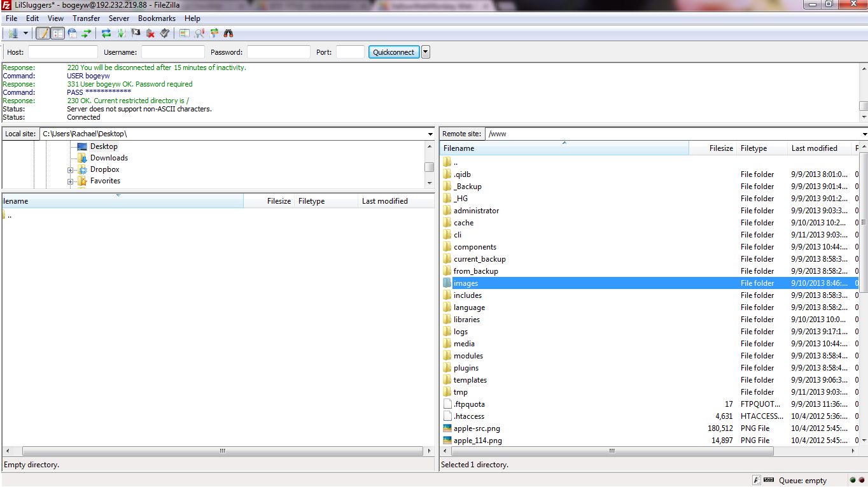
Task: Open the Transfer menu
Action: pos(87,18)
